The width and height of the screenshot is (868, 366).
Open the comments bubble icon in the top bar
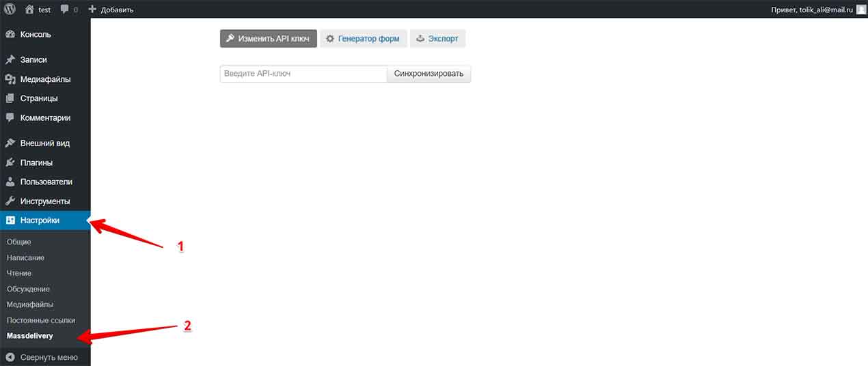65,10
